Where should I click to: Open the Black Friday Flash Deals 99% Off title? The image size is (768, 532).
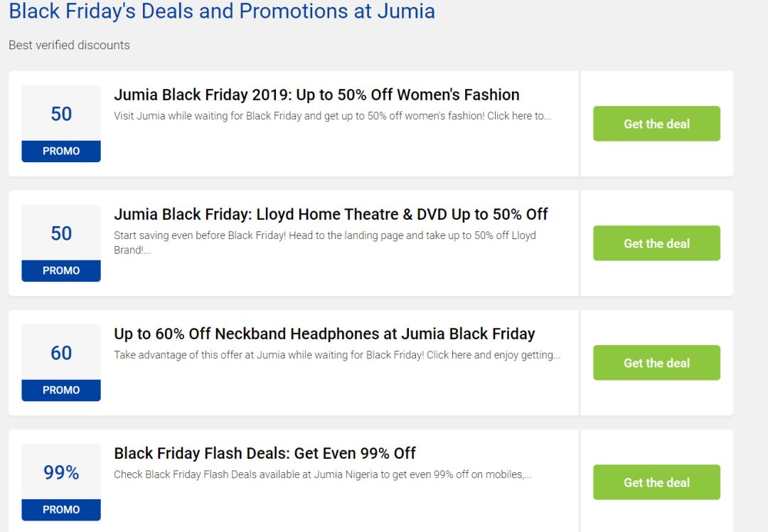coord(265,453)
